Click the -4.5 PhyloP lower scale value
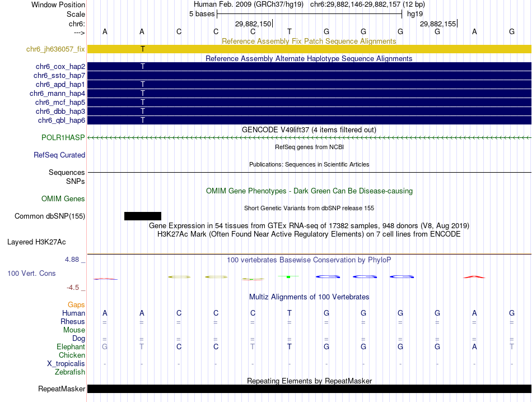Viewport: 532px width, 402px height. click(73, 288)
